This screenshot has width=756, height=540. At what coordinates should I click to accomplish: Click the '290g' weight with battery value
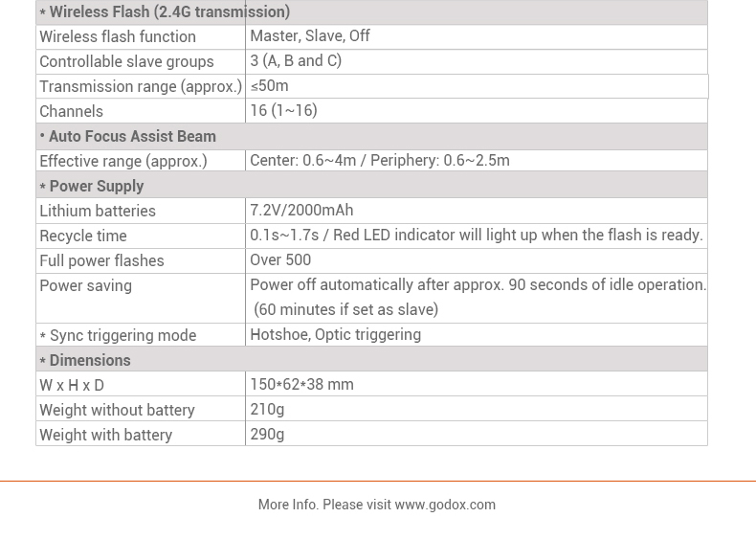267,435
